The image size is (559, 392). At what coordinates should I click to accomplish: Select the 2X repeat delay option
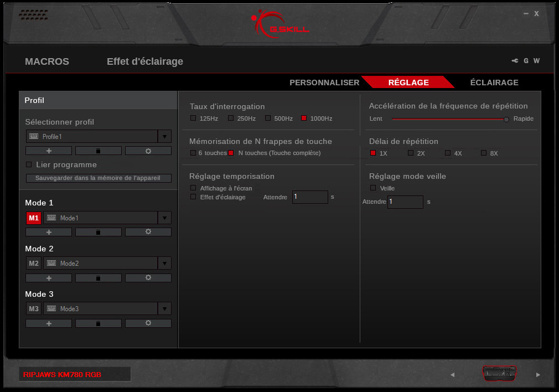tap(411, 153)
